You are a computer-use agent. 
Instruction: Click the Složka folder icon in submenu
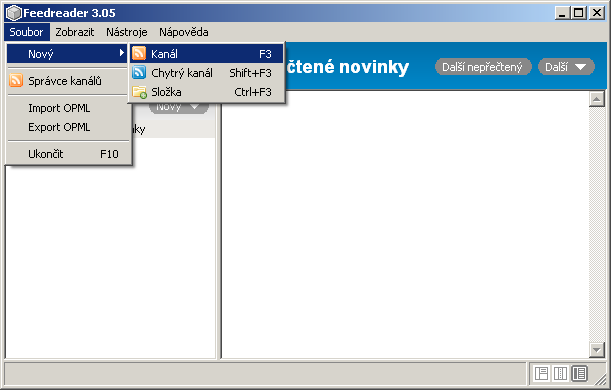pos(139,92)
